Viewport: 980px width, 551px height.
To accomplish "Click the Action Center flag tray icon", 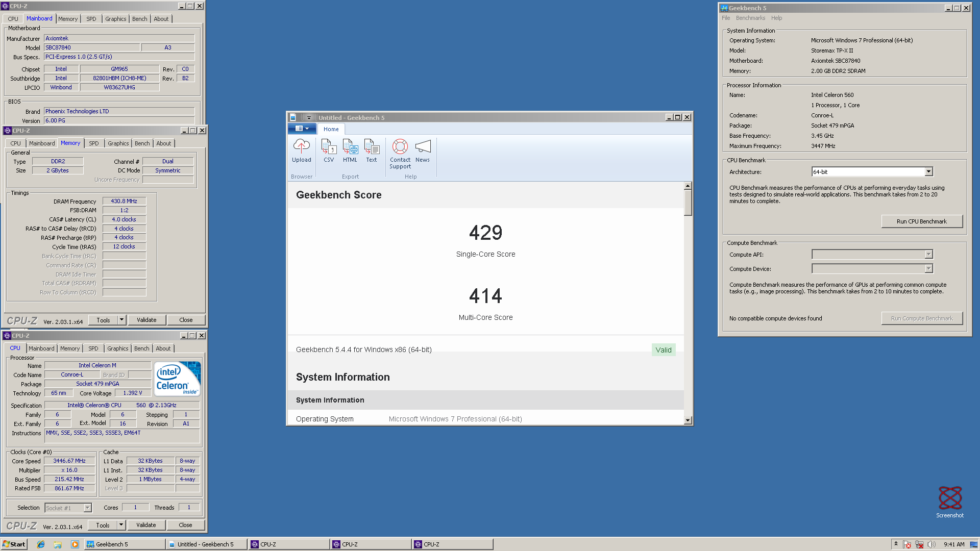I will point(907,544).
